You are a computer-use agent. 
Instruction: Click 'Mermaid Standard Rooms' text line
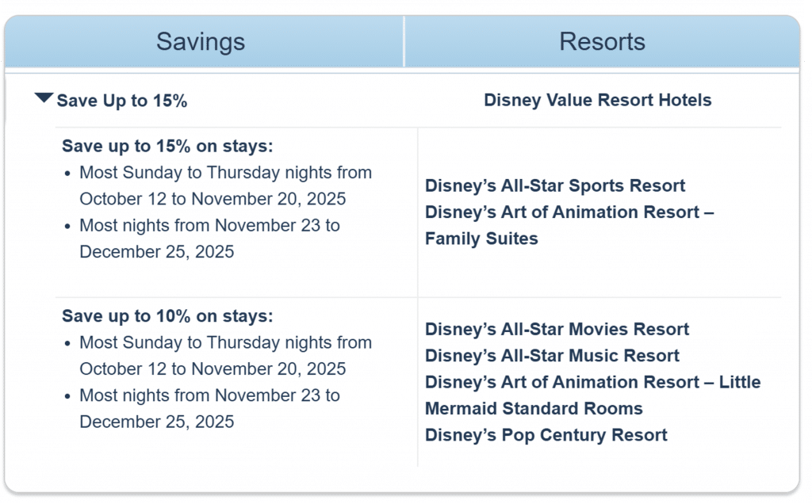coord(534,408)
